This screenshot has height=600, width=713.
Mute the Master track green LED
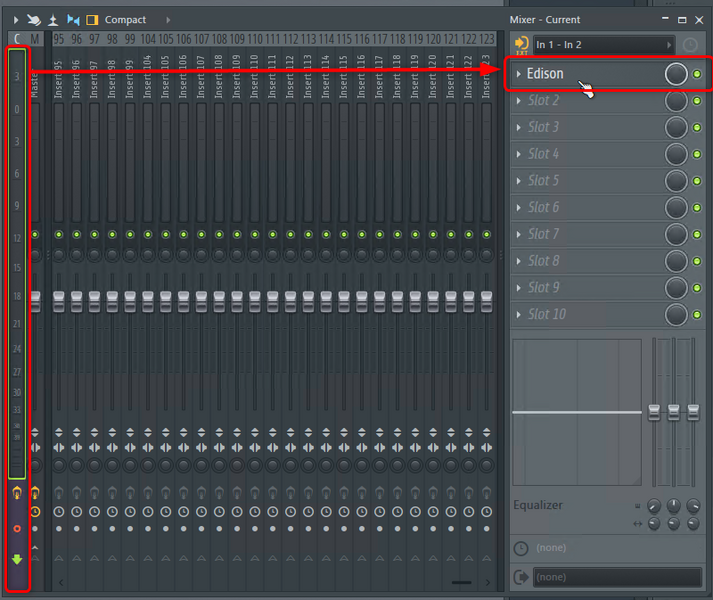click(x=35, y=235)
